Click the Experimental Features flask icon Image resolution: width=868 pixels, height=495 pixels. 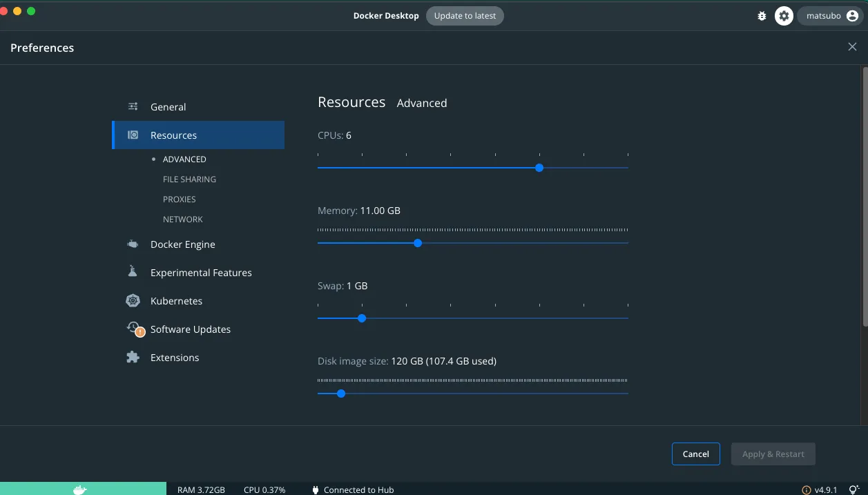click(133, 272)
